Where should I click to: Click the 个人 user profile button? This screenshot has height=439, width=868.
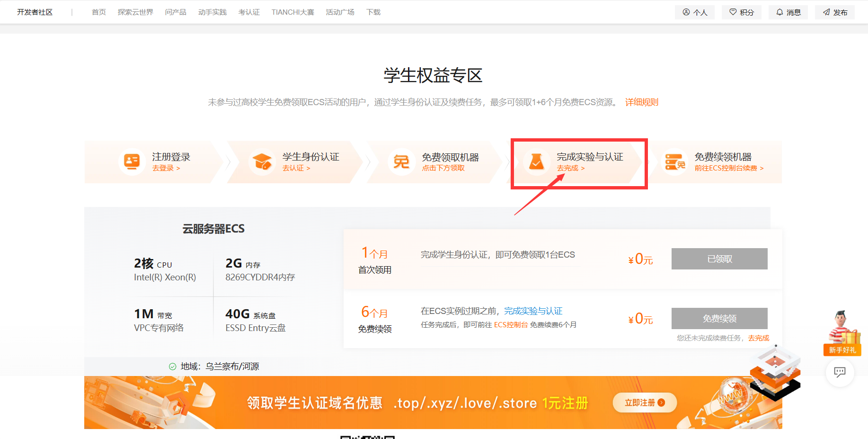[695, 12]
